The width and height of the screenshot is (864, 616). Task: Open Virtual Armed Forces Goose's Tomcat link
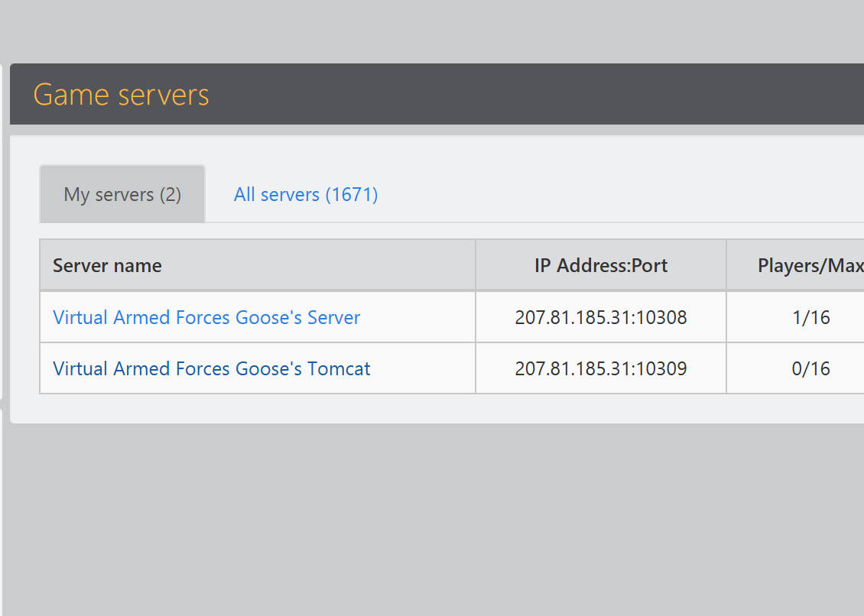pos(212,368)
